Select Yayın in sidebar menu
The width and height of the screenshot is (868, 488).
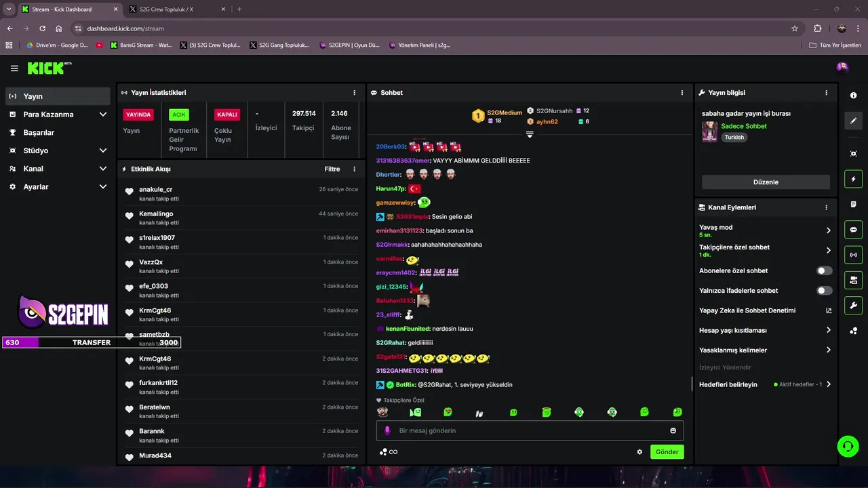[x=58, y=96]
